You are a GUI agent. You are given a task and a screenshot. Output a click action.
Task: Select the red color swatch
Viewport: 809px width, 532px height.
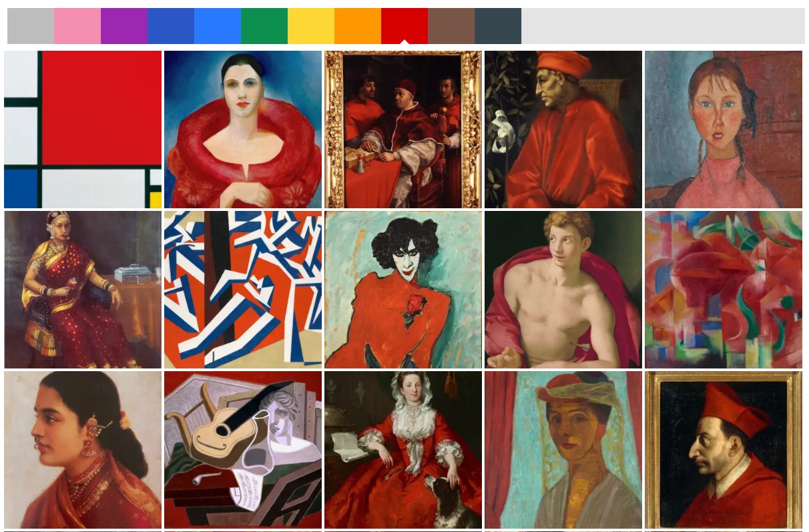click(404, 26)
